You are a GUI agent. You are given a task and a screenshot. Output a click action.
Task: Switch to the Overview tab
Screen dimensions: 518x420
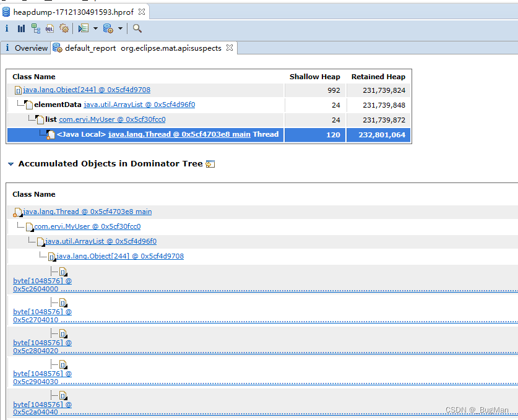click(26, 48)
